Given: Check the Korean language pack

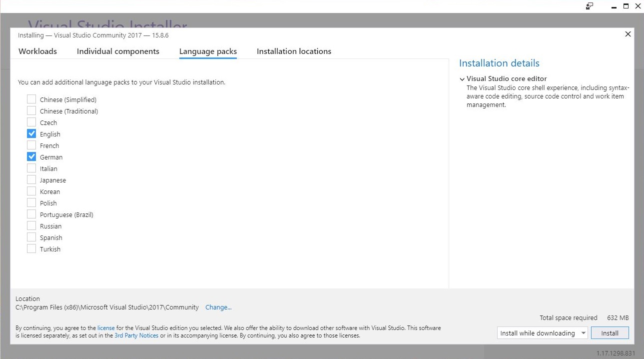Looking at the screenshot, I should [31, 191].
